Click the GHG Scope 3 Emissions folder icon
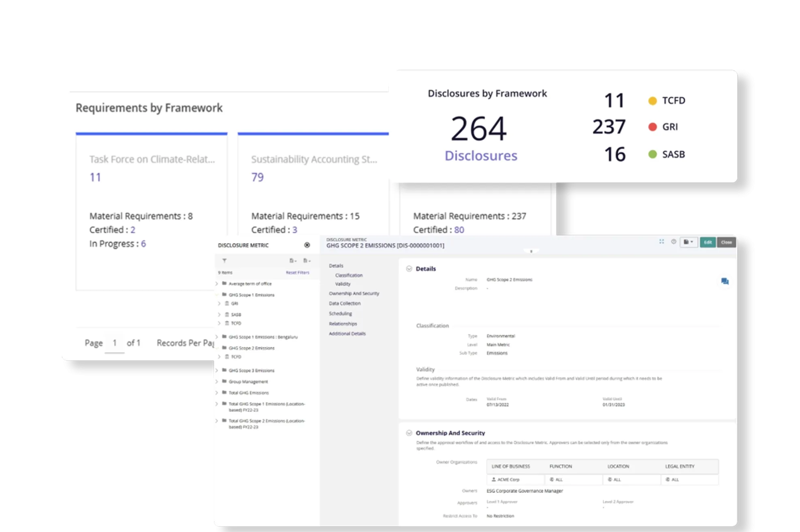 coord(224,370)
